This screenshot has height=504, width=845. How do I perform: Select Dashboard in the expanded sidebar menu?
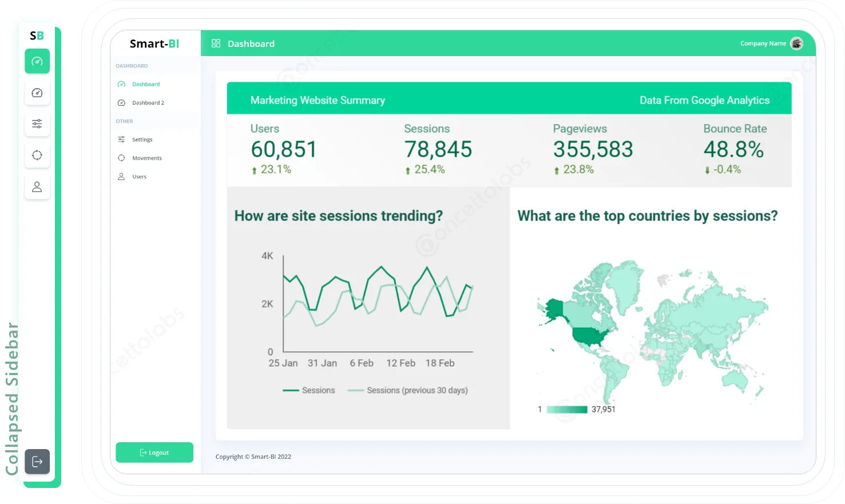pos(145,84)
